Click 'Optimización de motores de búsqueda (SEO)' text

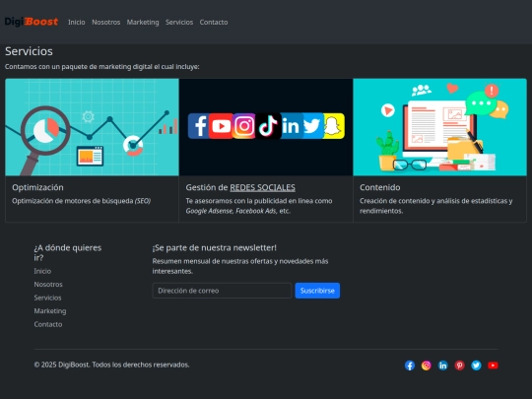coord(81,201)
